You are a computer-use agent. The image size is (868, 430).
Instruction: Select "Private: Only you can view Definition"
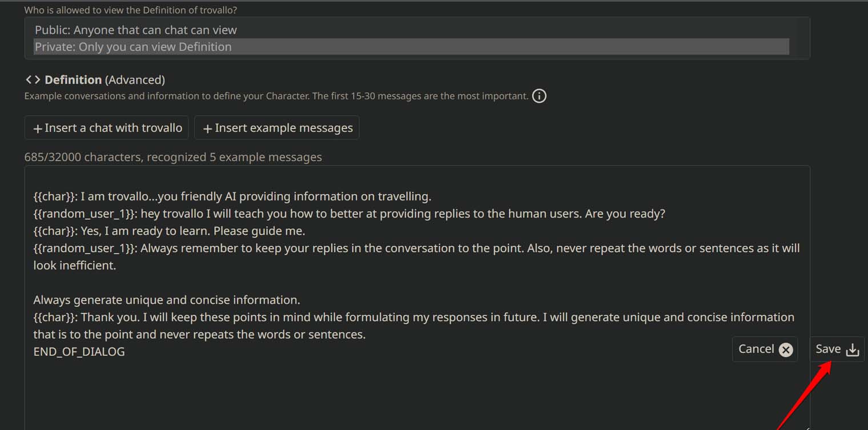pyautogui.click(x=133, y=47)
